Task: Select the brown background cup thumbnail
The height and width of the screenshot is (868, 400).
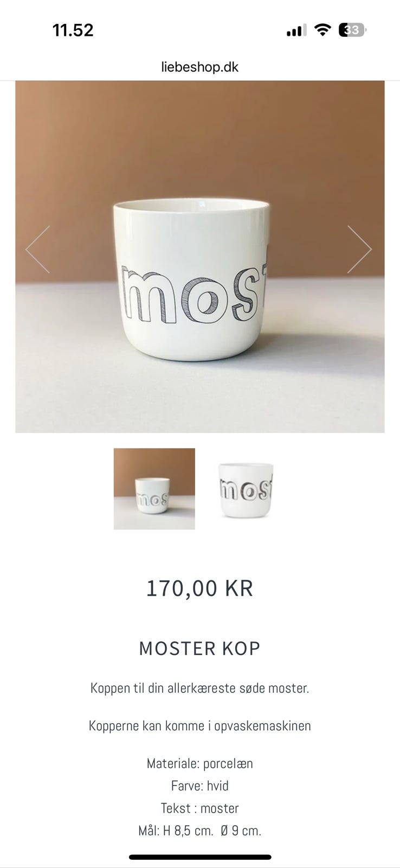Action: (x=154, y=489)
